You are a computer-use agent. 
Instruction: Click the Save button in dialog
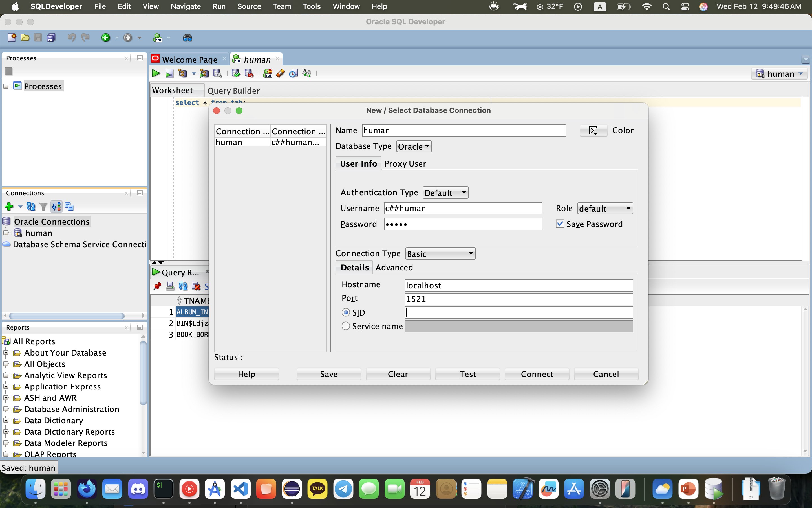pos(329,374)
